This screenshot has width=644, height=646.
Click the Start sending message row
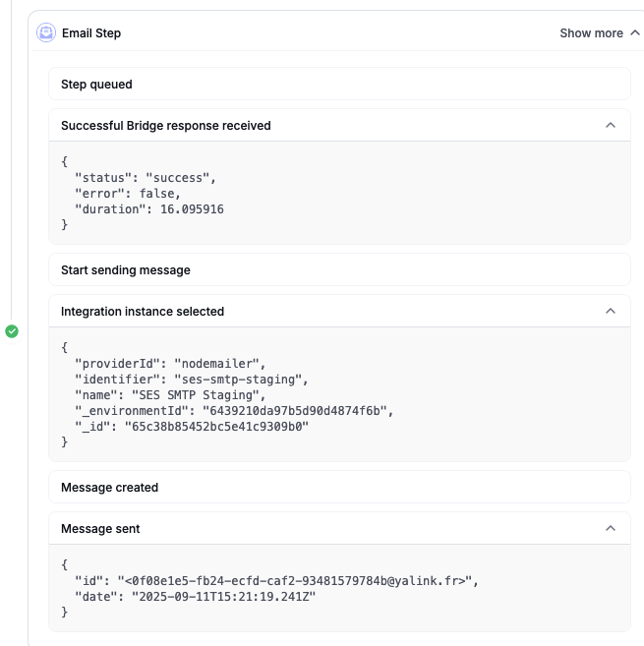pos(339,269)
